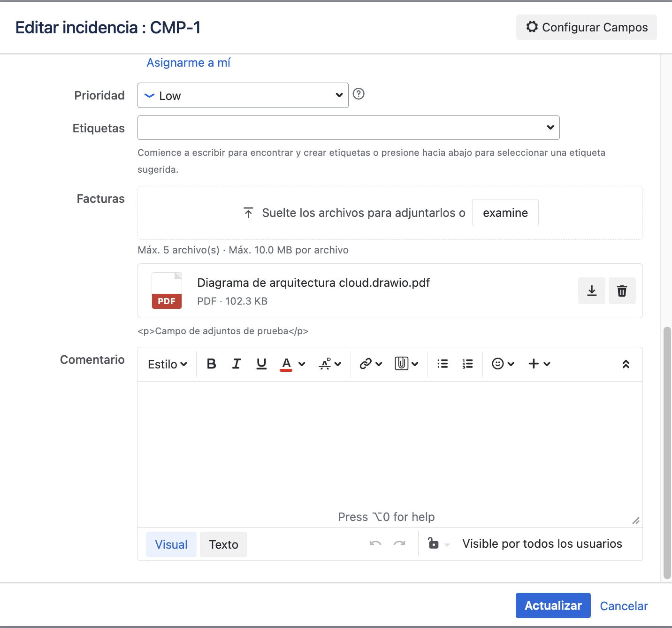672x628 pixels.
Task: Delete the attached PDF file
Action: [x=622, y=291]
